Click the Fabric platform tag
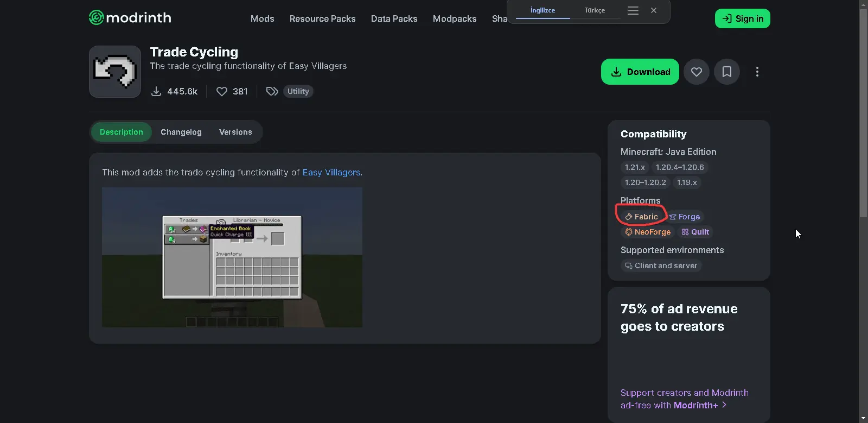Viewport: 868px width, 423px height. click(x=642, y=217)
